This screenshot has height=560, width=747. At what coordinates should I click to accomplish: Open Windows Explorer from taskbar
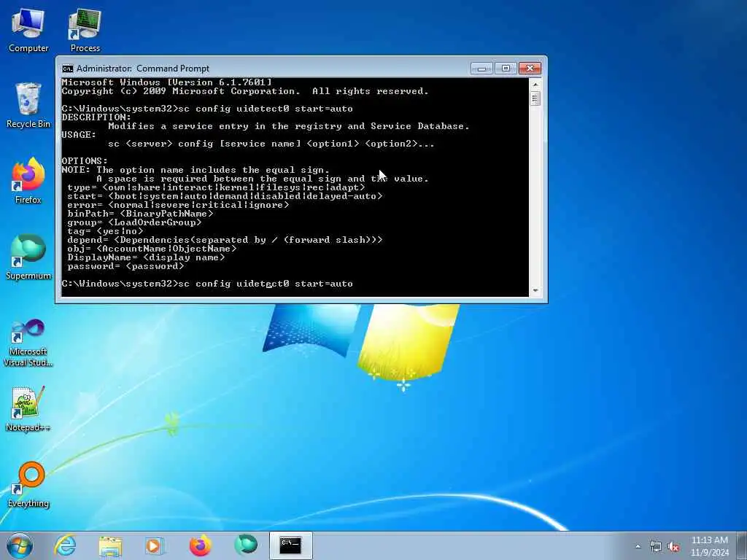pos(111,545)
